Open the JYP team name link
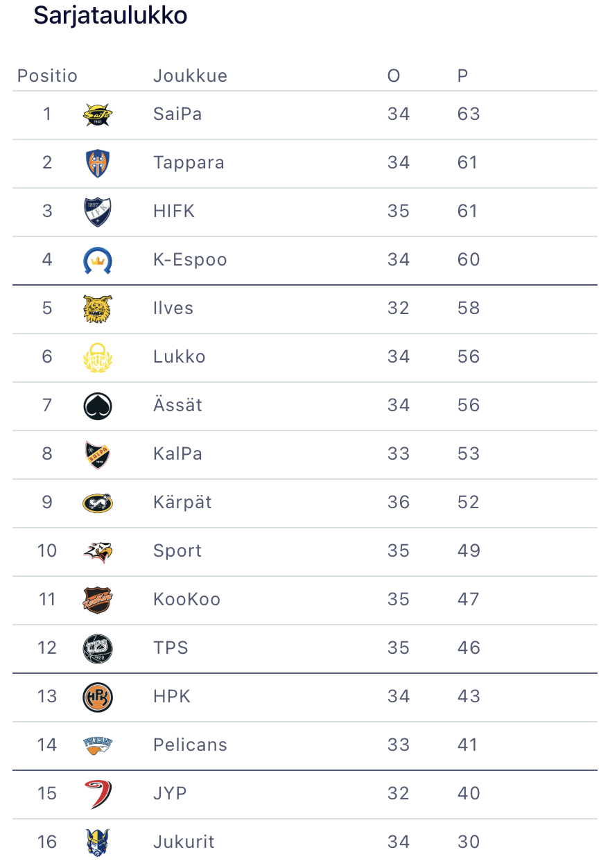Image resolution: width=610 pixels, height=868 pixels. click(x=170, y=794)
